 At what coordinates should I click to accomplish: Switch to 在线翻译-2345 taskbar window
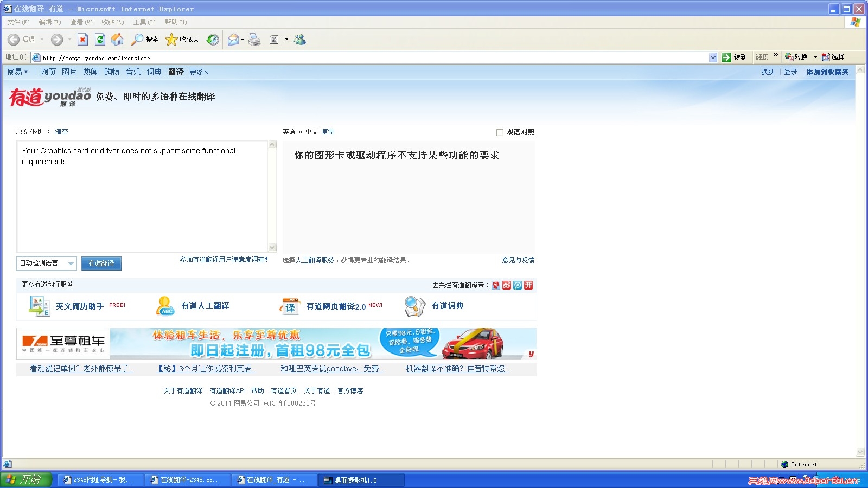(x=187, y=480)
